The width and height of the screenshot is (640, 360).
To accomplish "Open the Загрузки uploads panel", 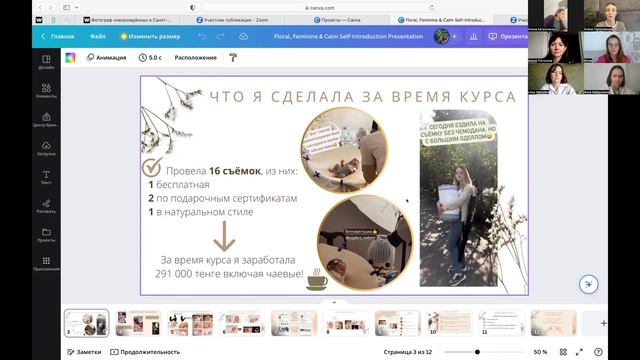I will (46, 149).
